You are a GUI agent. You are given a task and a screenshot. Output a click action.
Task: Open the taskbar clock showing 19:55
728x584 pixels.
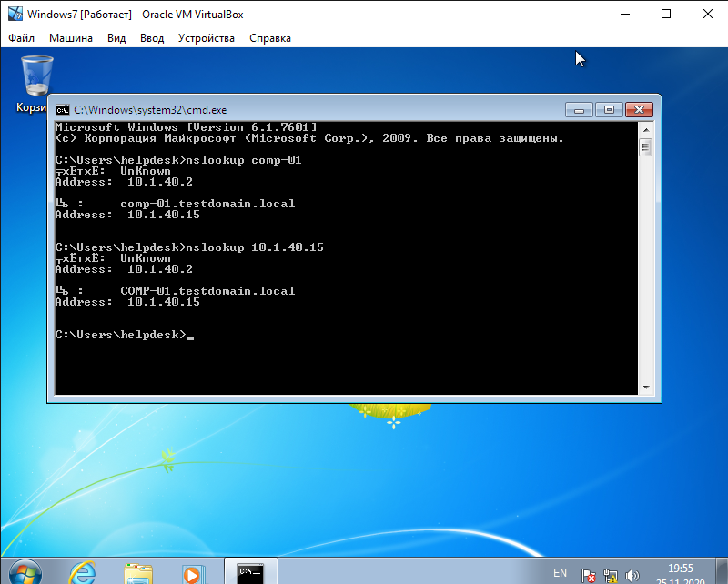coord(681,573)
